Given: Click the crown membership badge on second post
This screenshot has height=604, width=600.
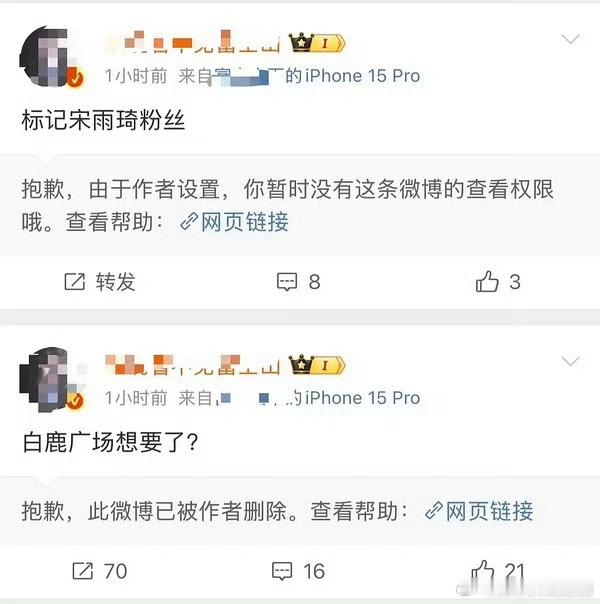Looking at the screenshot, I should click(x=317, y=364).
